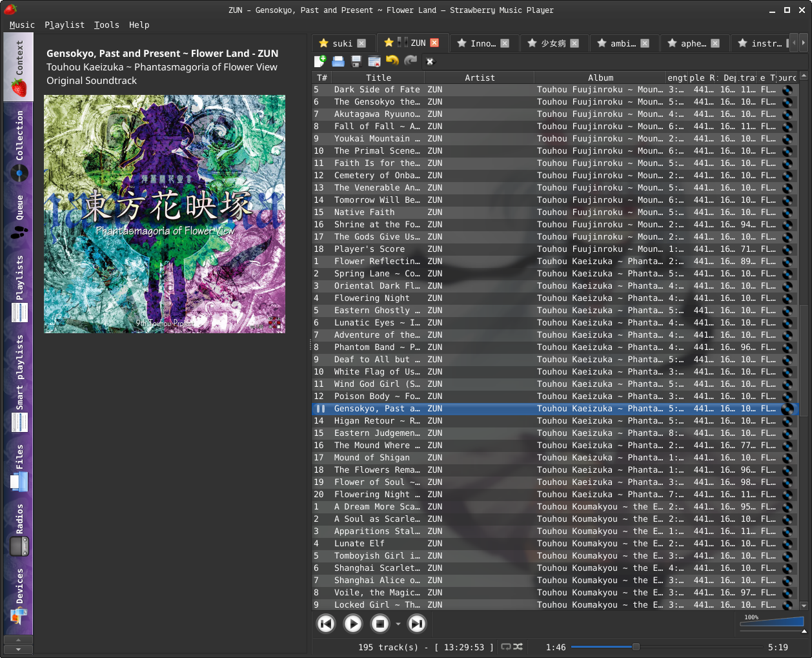Open the Context sidebar tab

coord(19,67)
